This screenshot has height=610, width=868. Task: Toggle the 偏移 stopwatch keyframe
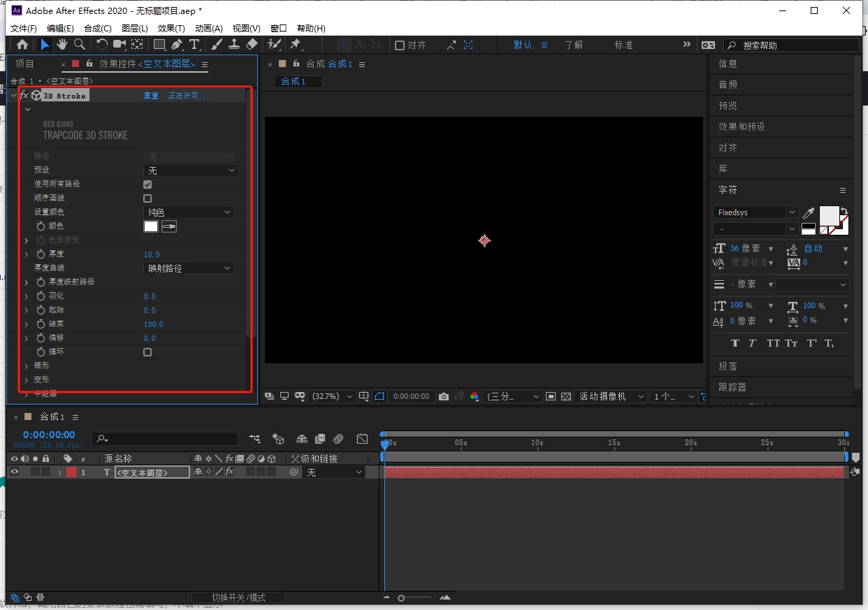click(x=41, y=338)
